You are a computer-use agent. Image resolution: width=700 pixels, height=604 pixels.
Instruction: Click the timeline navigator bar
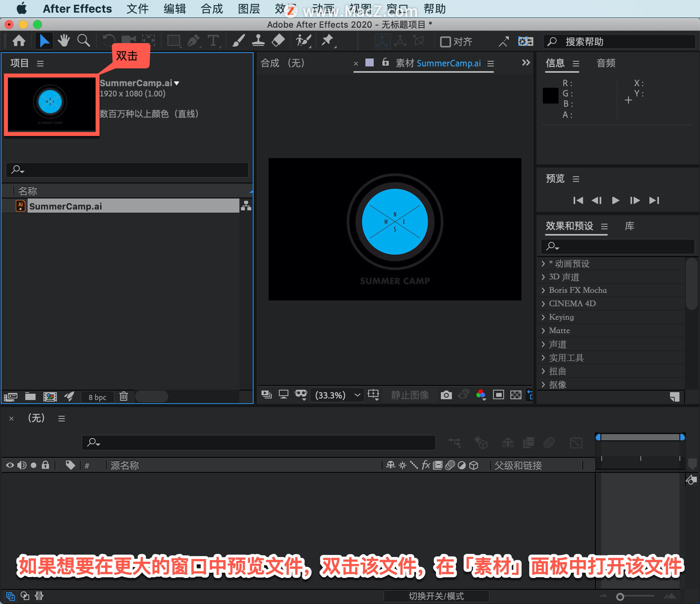(x=640, y=437)
